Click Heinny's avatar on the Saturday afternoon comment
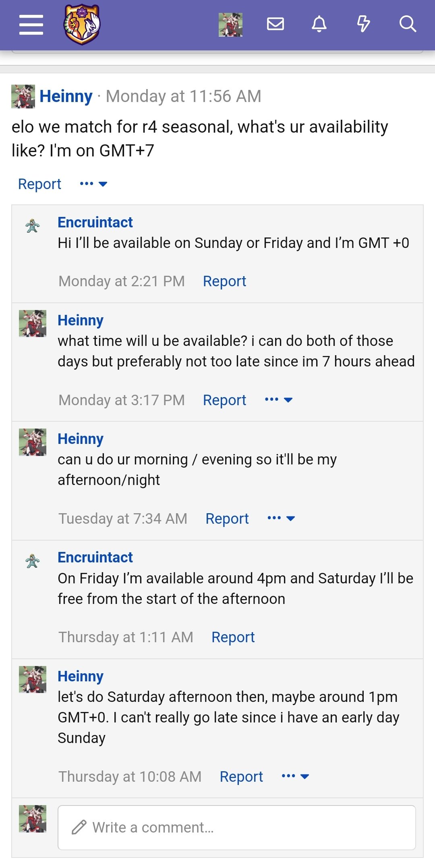 [33, 679]
